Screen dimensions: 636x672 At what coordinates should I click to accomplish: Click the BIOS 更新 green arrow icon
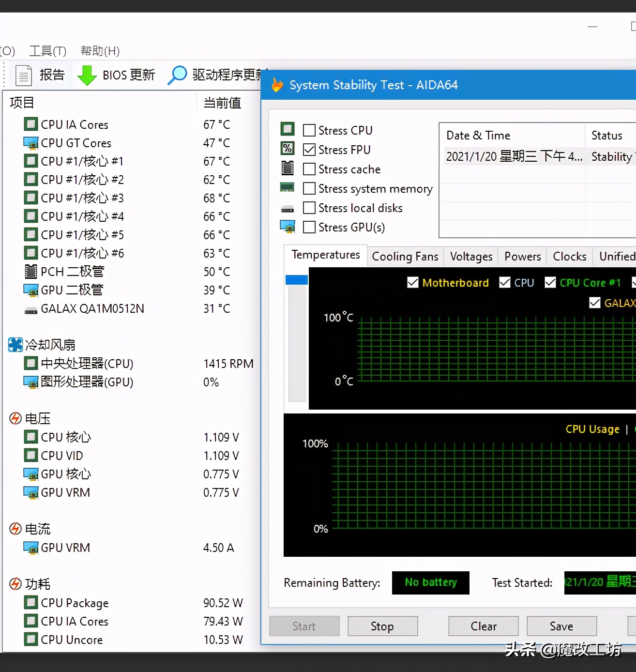click(87, 76)
